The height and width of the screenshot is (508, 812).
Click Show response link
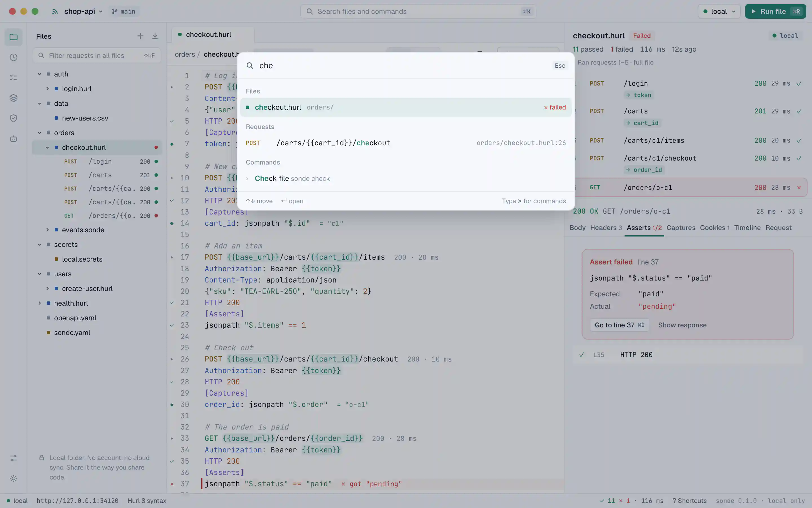point(682,325)
